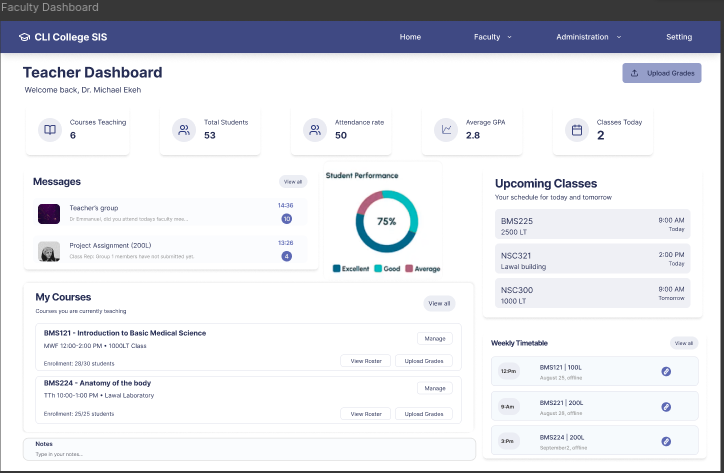Click the Classes Today calendar icon
724x473 pixels.
[576, 130]
